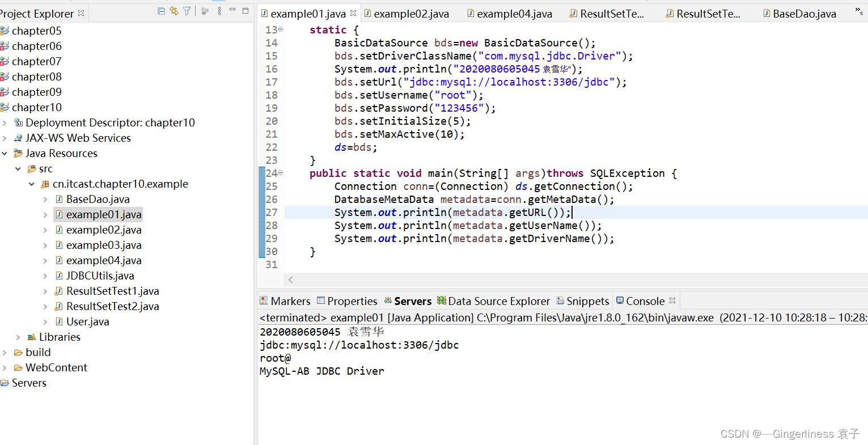This screenshot has width=868, height=445.
Task: Click the WebContent folder icon
Action: 18,367
